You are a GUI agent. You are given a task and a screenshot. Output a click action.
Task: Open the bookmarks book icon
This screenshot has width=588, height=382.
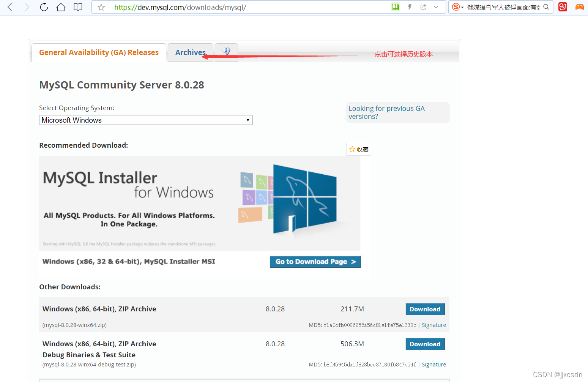coord(78,7)
